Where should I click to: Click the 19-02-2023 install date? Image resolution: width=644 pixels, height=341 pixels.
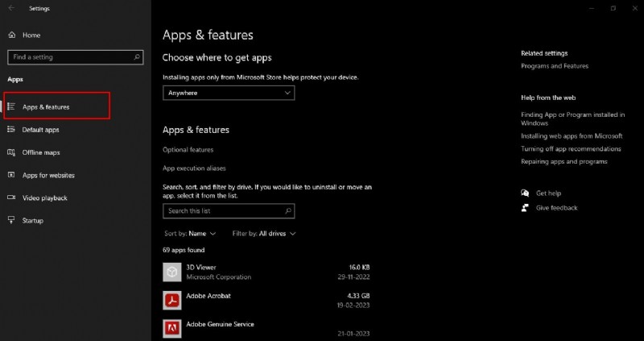click(353, 306)
